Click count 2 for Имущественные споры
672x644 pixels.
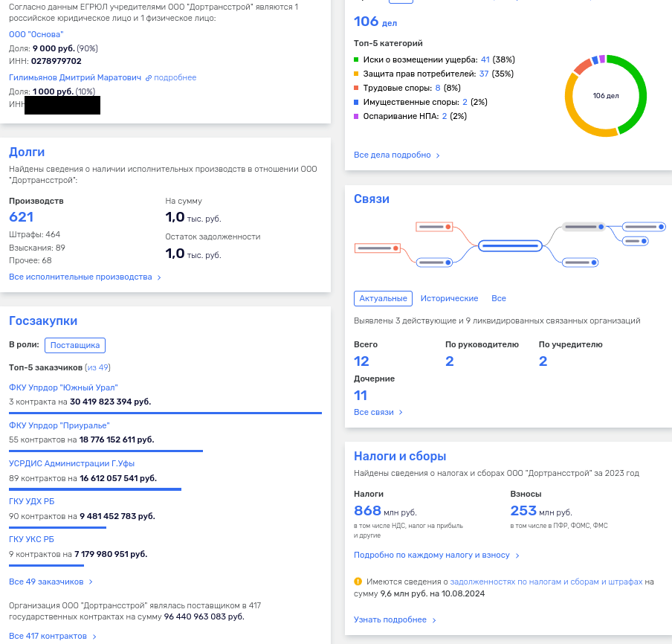click(465, 102)
